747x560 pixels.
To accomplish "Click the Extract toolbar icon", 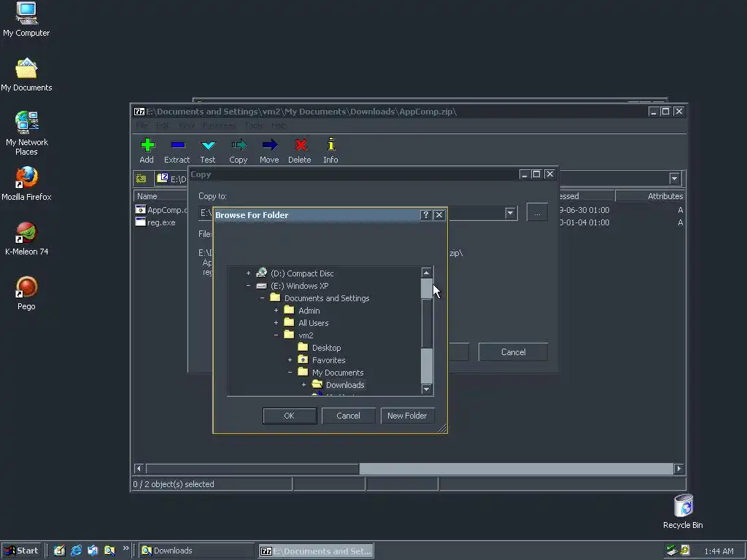I will pos(177,145).
